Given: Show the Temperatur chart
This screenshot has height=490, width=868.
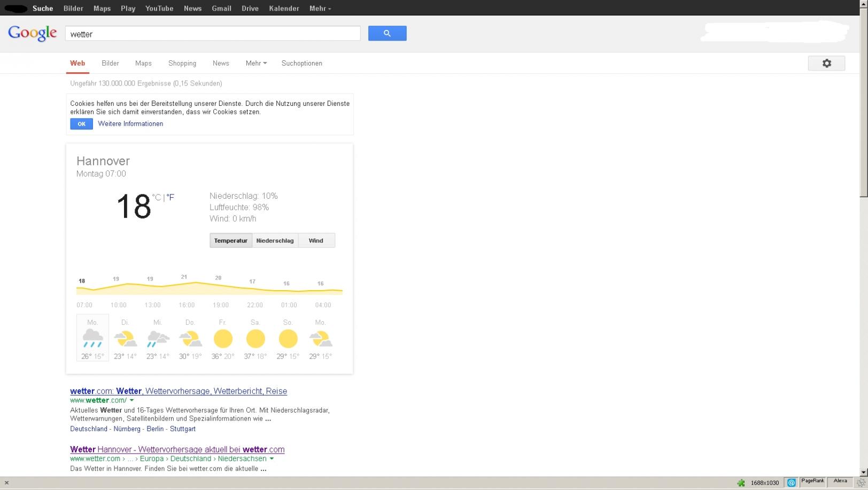Looking at the screenshot, I should pos(231,240).
